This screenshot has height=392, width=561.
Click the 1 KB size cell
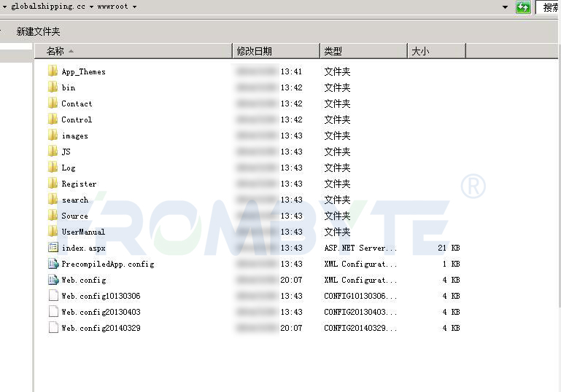coord(451,264)
